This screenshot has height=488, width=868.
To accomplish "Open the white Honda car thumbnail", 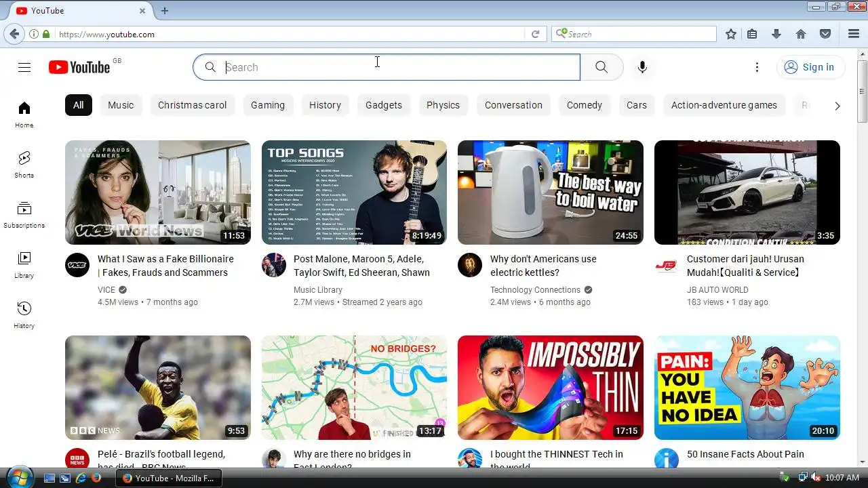I will pos(747,192).
